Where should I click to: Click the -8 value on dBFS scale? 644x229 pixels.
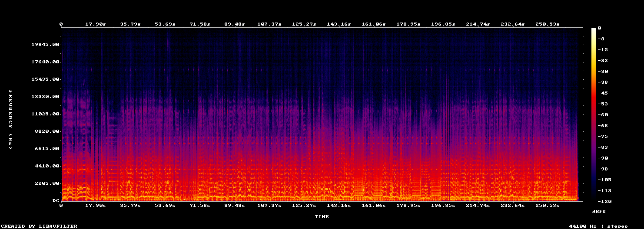[601, 39]
